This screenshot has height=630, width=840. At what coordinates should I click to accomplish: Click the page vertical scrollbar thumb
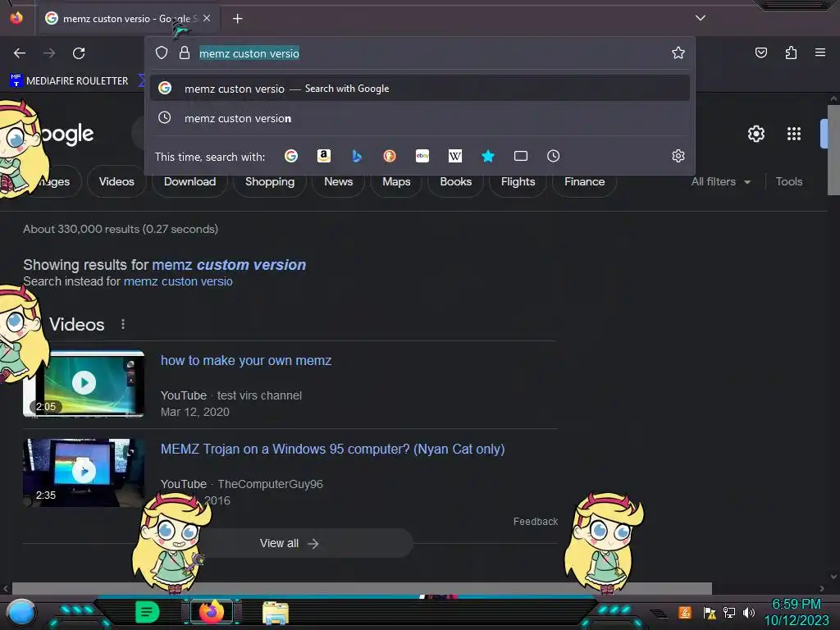[x=833, y=151]
